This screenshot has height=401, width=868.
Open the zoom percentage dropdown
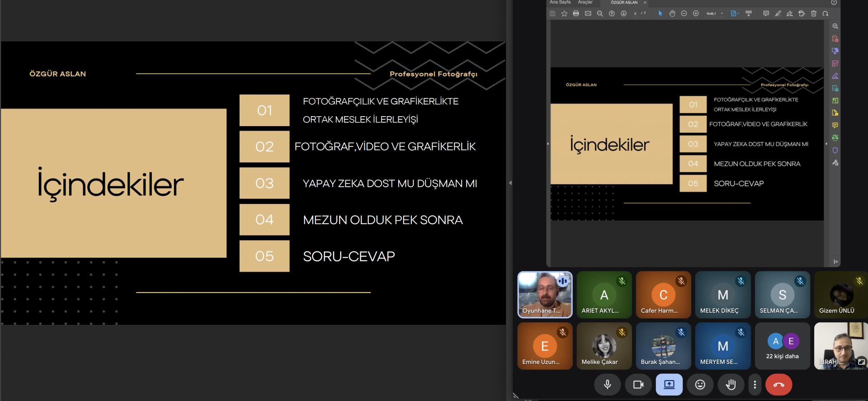[x=722, y=14]
